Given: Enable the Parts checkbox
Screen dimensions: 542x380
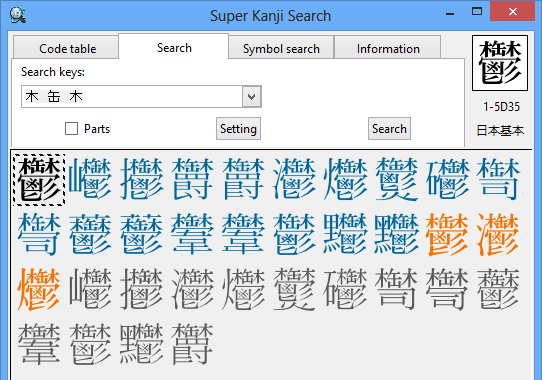Looking at the screenshot, I should click(x=72, y=129).
